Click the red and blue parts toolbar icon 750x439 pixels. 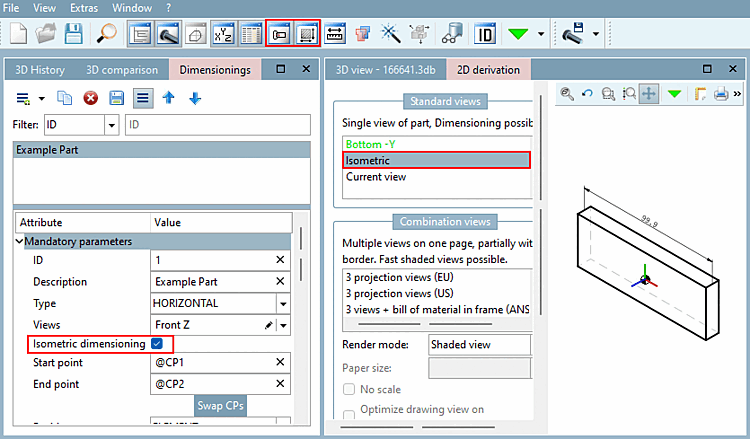tap(363, 34)
